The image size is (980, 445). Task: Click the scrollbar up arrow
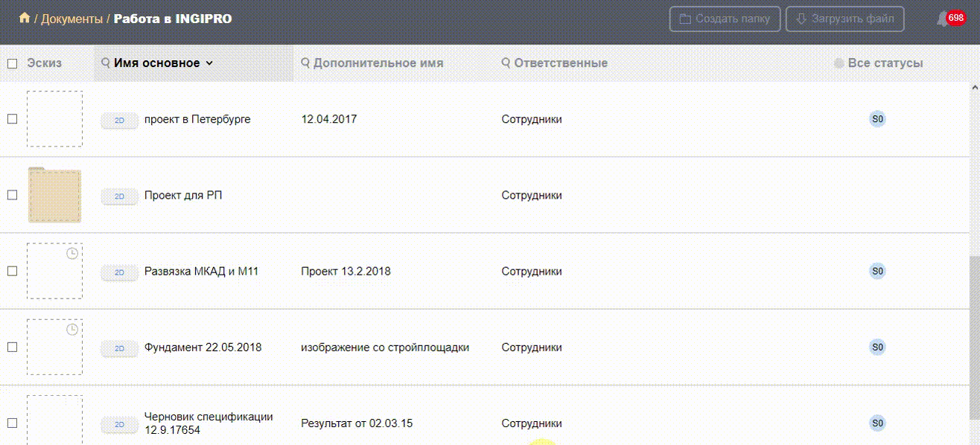974,86
